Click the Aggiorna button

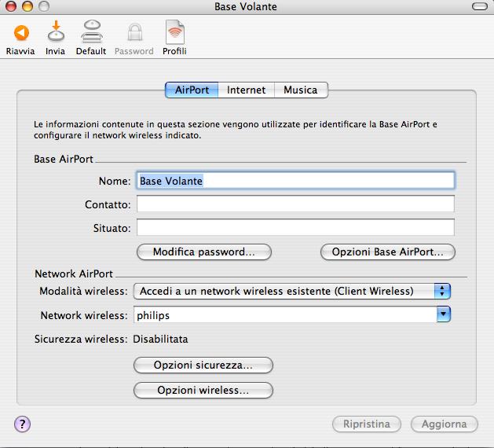click(x=445, y=424)
